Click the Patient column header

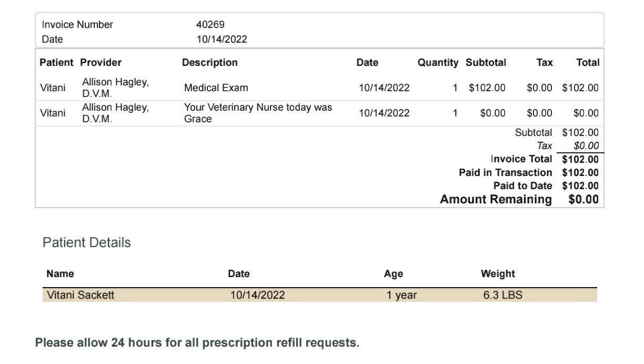56,63
